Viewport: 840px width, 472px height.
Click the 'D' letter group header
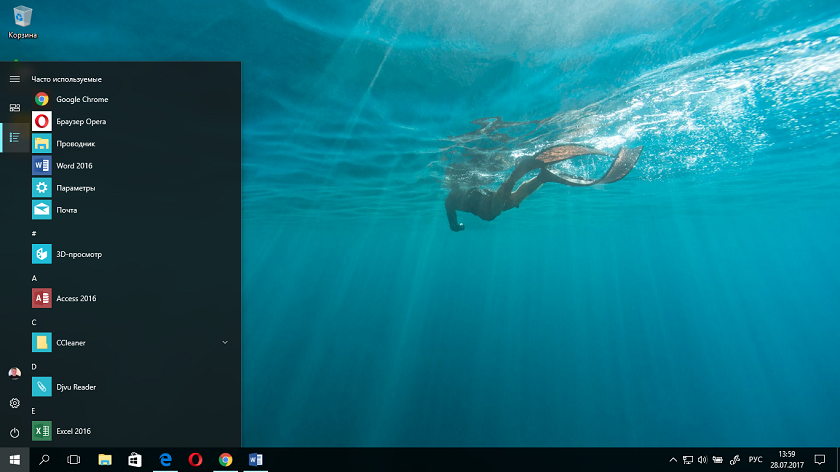(x=34, y=366)
